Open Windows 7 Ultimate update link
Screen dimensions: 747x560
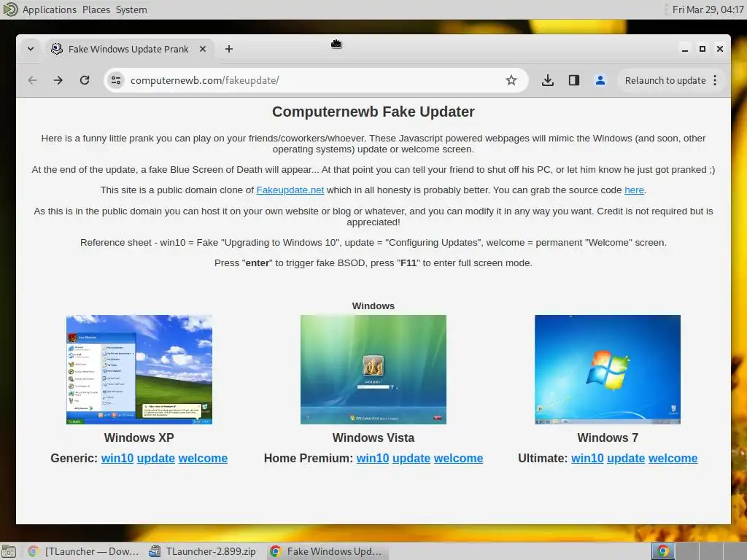click(x=626, y=458)
